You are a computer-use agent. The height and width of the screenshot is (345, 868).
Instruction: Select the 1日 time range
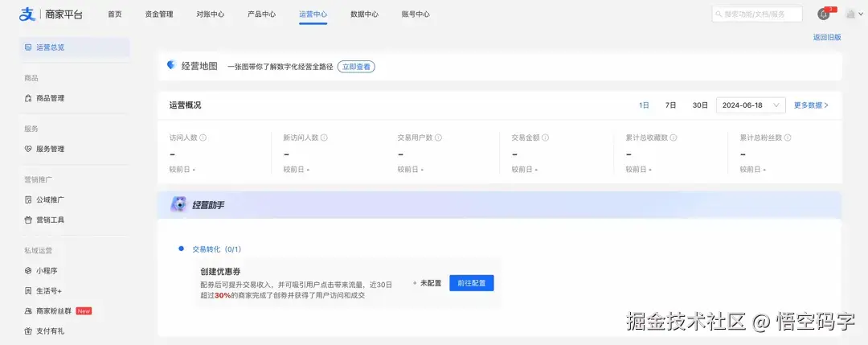(x=644, y=105)
